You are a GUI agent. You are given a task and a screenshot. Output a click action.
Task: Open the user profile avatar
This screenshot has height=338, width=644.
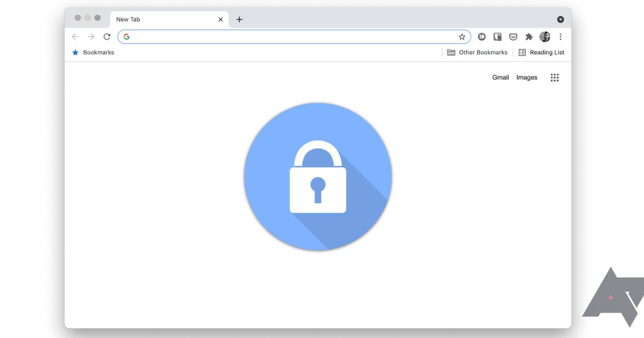click(545, 37)
